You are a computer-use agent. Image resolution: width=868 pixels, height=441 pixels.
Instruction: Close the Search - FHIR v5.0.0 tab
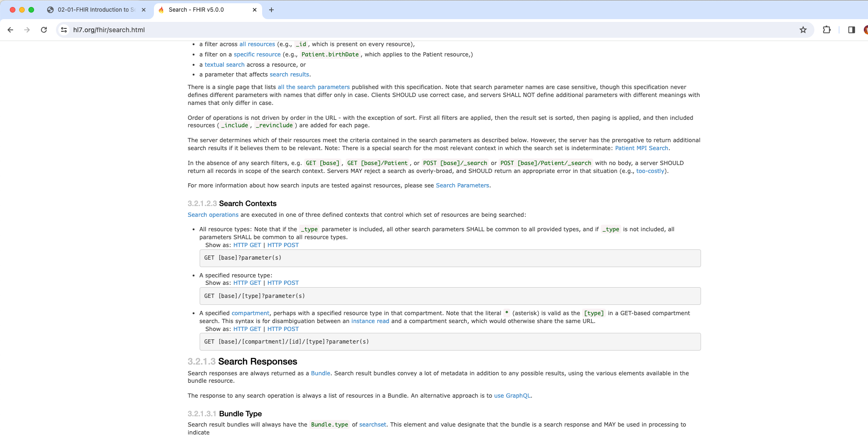(x=255, y=10)
